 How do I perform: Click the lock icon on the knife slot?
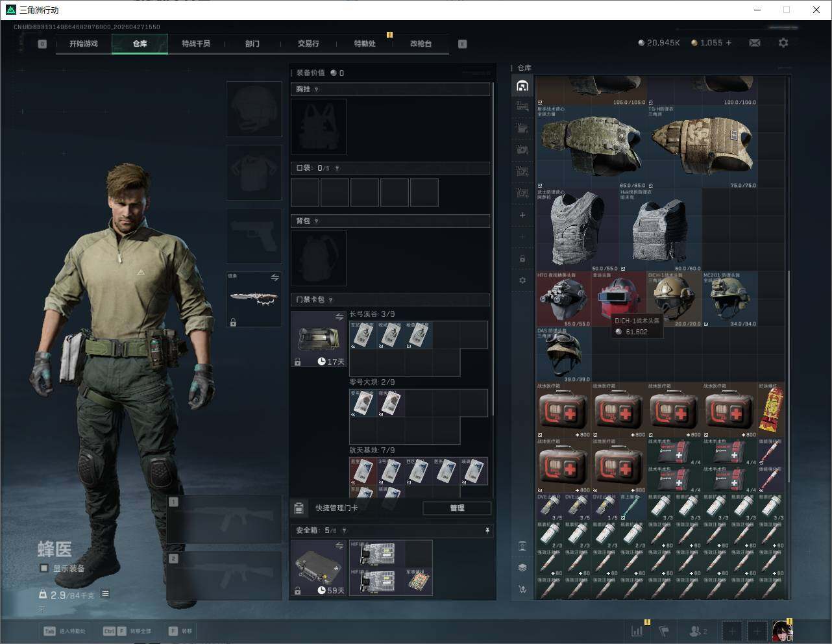(x=233, y=322)
